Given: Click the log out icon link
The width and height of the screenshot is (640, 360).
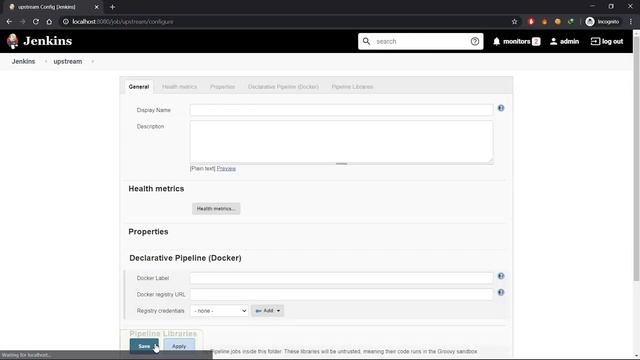Looking at the screenshot, I should (x=607, y=41).
